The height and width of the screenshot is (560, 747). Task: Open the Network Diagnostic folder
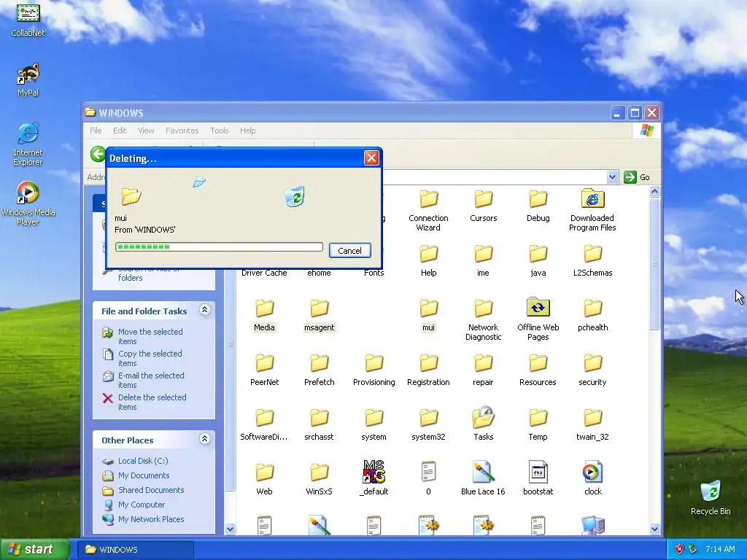point(483,320)
